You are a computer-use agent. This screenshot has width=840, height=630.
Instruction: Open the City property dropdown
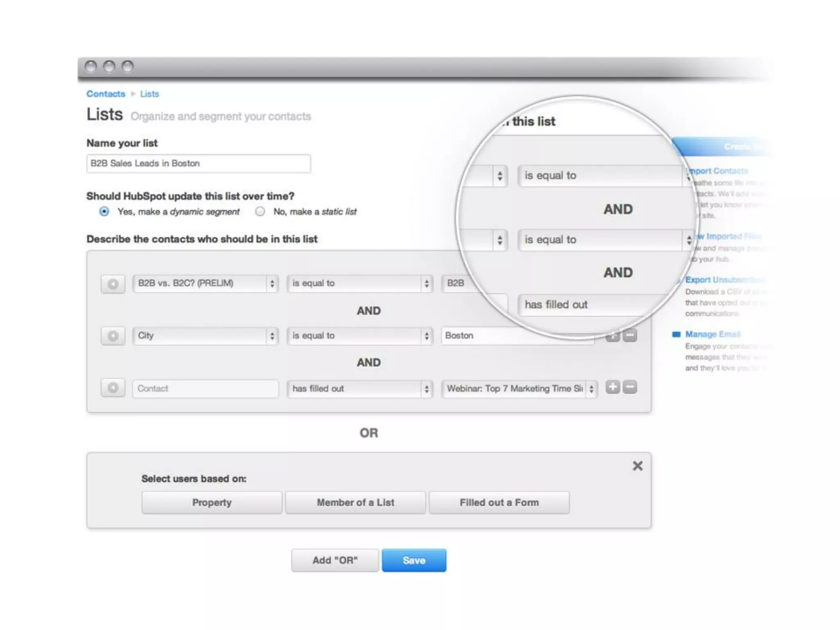(205, 336)
